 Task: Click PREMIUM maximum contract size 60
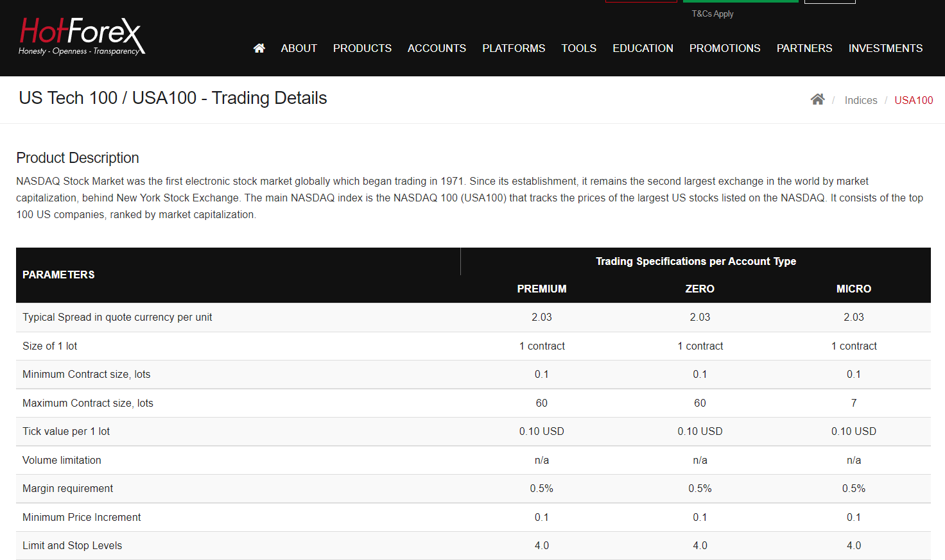[542, 403]
